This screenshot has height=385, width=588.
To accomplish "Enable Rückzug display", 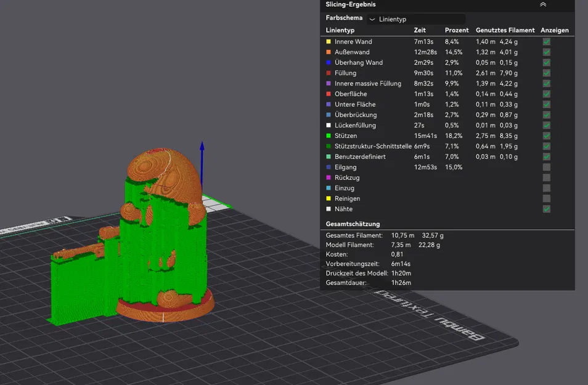I will click(x=546, y=177).
